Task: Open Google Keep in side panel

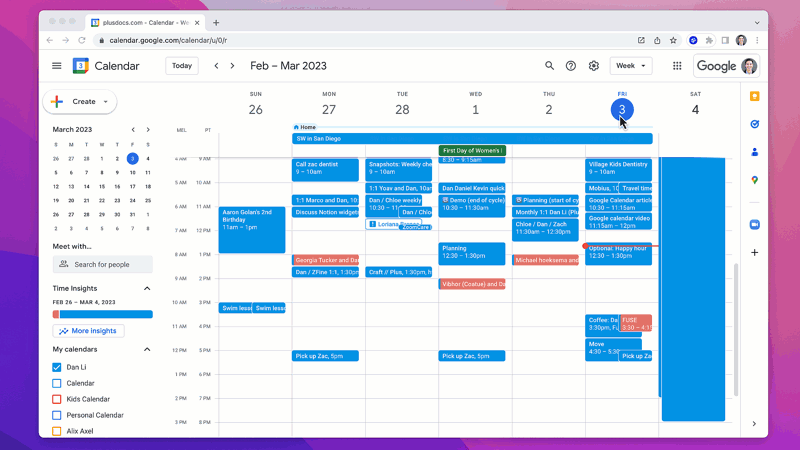Action: [755, 96]
